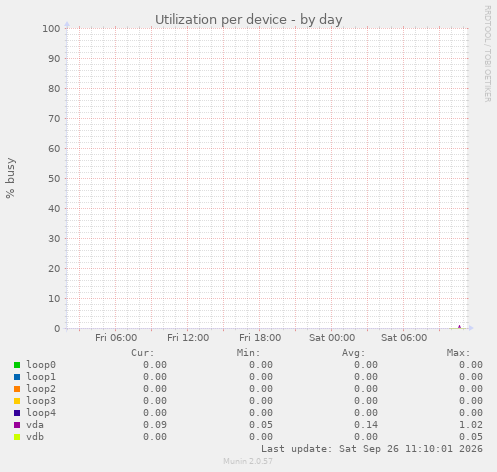This screenshot has height=472, width=497.
Task: Click the lime vdb legend color swatch
Action: (x=17, y=437)
